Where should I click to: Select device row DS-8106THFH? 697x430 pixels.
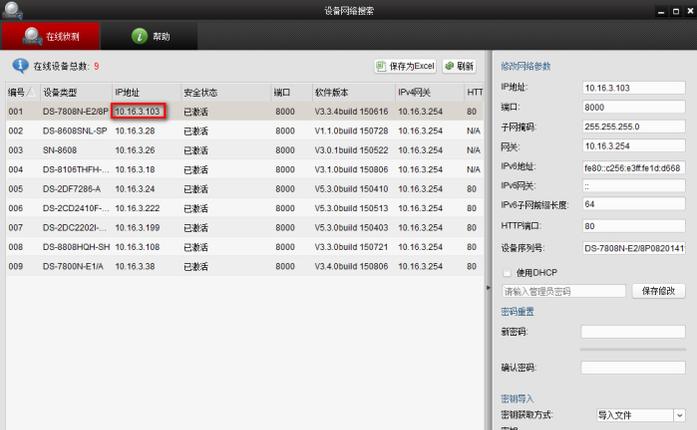pyautogui.click(x=245, y=169)
